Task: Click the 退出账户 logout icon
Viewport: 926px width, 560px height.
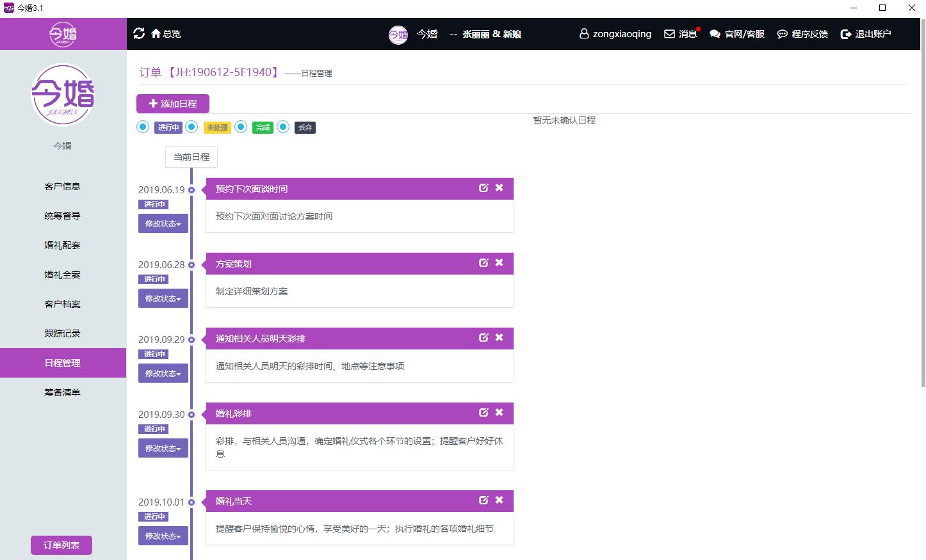Action: [845, 34]
